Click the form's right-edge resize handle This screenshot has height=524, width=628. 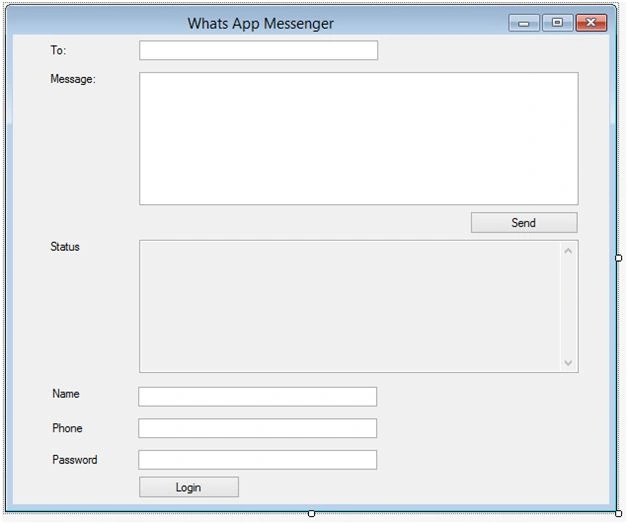coord(618,258)
